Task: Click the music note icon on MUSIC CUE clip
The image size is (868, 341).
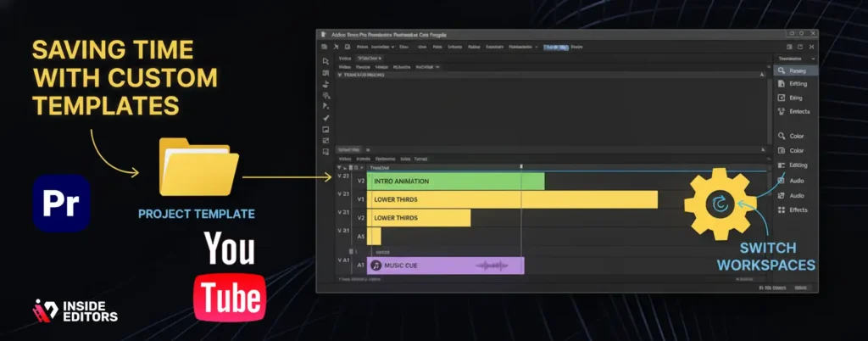Action: tap(376, 266)
